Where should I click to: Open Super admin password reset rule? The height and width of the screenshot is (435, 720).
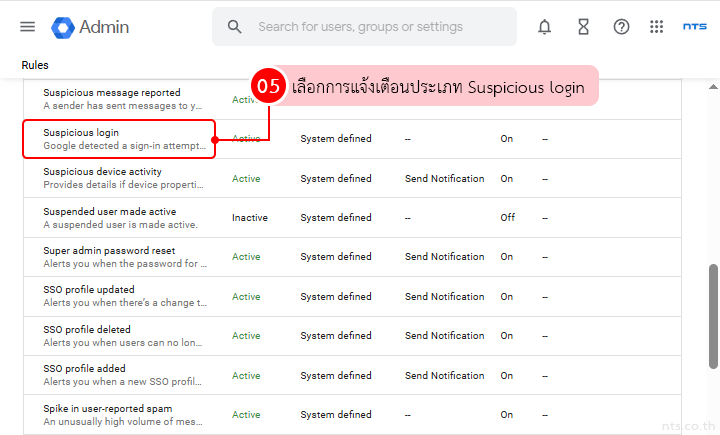[109, 251]
